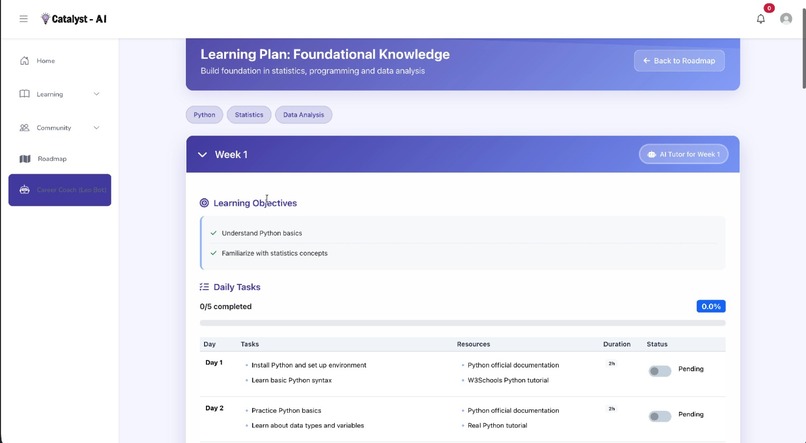
Task: Click the Roadmap map icon
Action: 25,159
